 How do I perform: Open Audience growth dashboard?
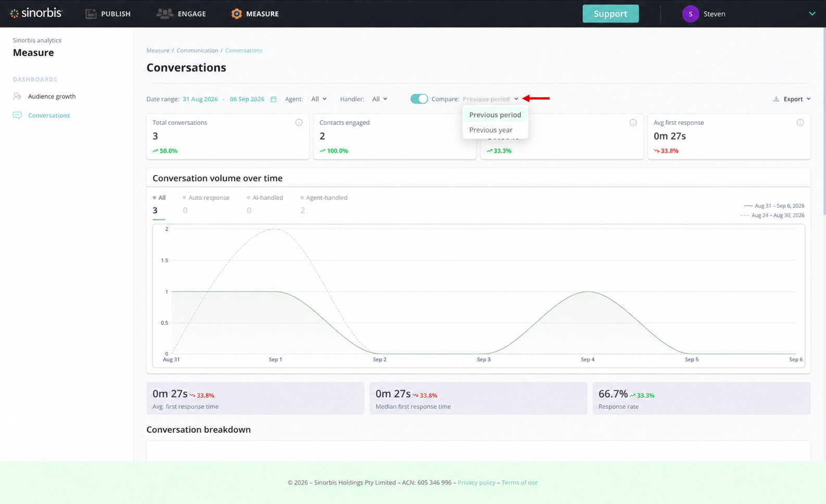[x=52, y=96]
